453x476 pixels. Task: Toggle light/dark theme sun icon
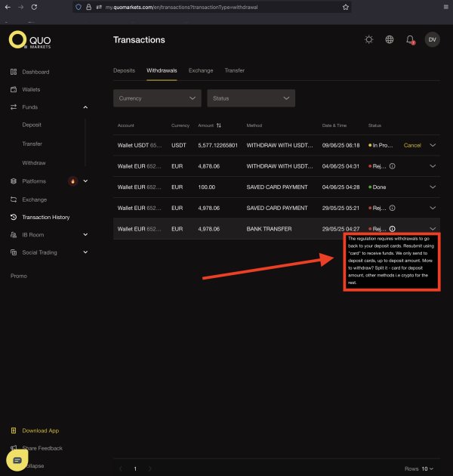coord(369,40)
